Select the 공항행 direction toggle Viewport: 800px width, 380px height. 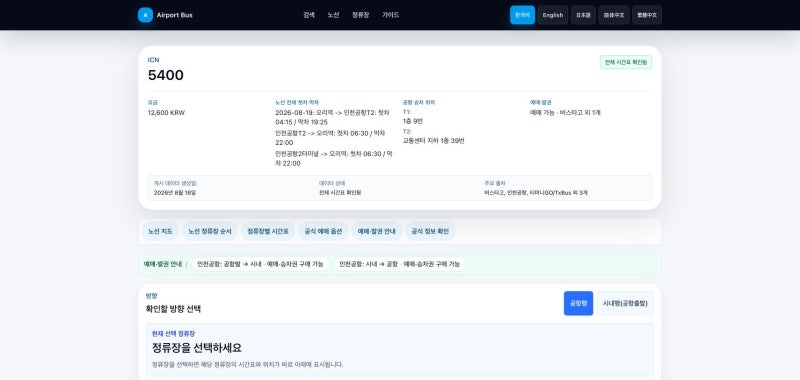point(578,303)
